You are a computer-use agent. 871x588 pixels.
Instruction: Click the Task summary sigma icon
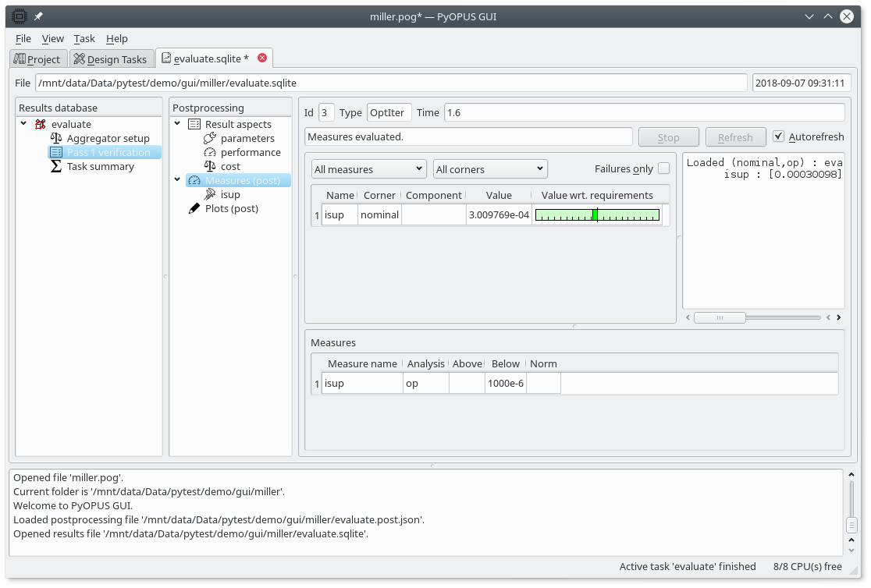tap(56, 166)
